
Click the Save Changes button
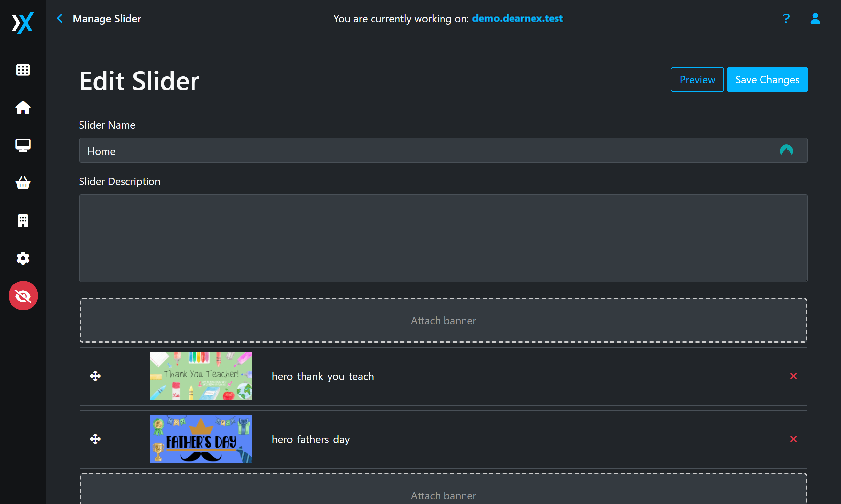(x=767, y=79)
